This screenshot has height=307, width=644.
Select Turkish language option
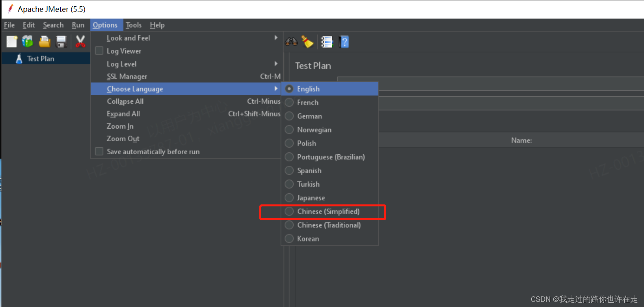[330, 184]
